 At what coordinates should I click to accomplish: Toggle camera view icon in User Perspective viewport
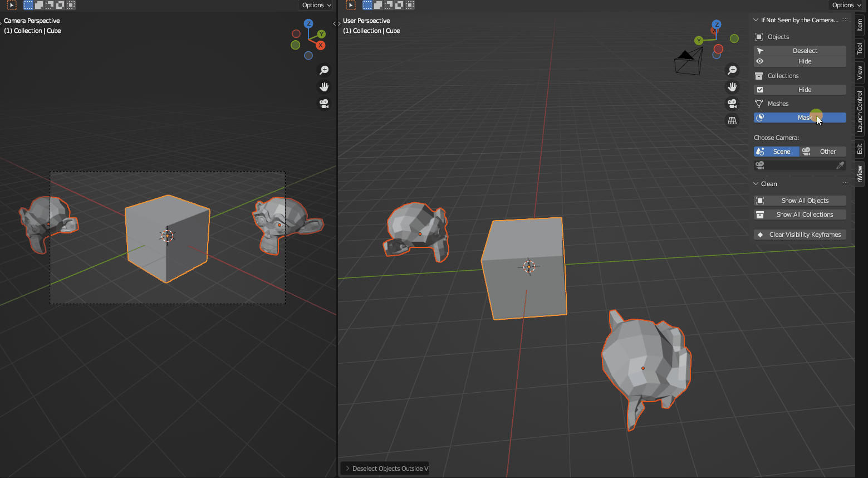[732, 104]
